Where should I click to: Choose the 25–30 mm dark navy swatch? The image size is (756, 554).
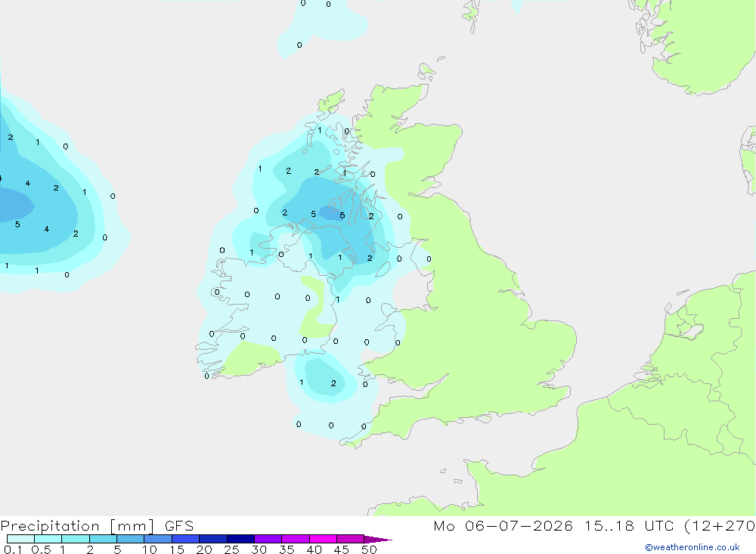[x=240, y=539]
